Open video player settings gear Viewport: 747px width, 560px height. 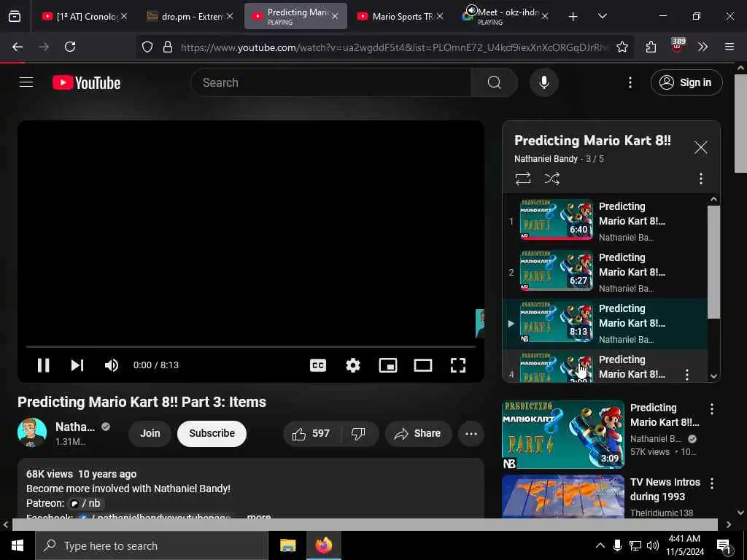click(352, 365)
